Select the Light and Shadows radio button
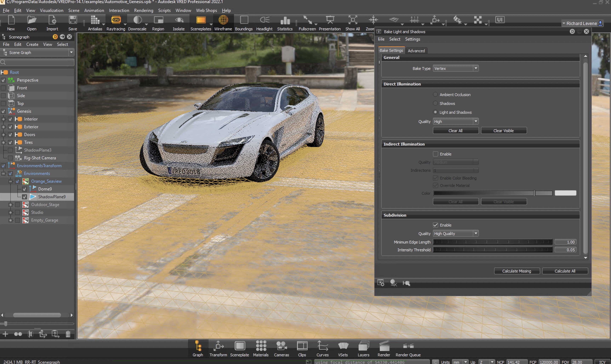The image size is (611, 364). (435, 112)
